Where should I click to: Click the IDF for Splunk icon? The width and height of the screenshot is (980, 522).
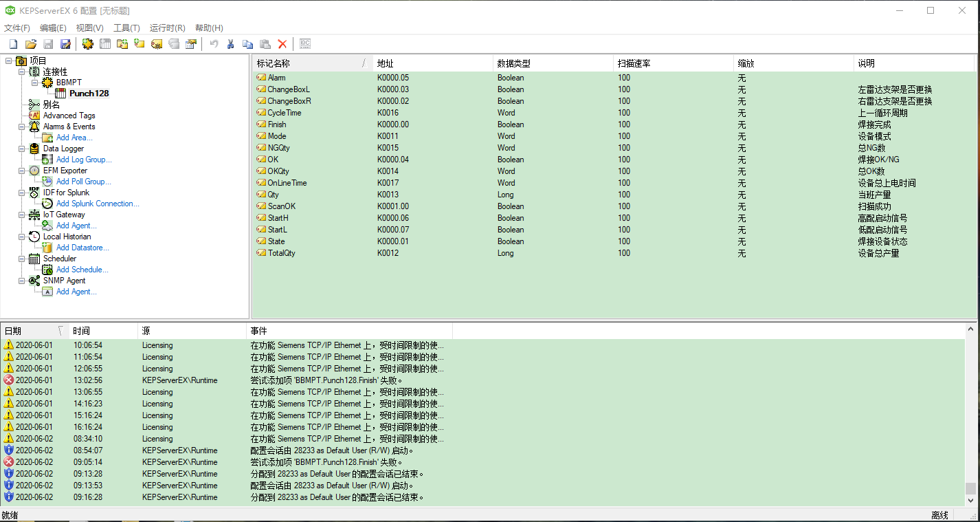34,193
